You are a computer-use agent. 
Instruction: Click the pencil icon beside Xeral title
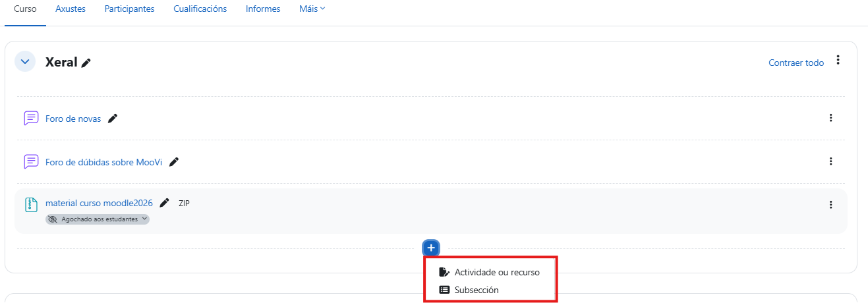tap(86, 63)
